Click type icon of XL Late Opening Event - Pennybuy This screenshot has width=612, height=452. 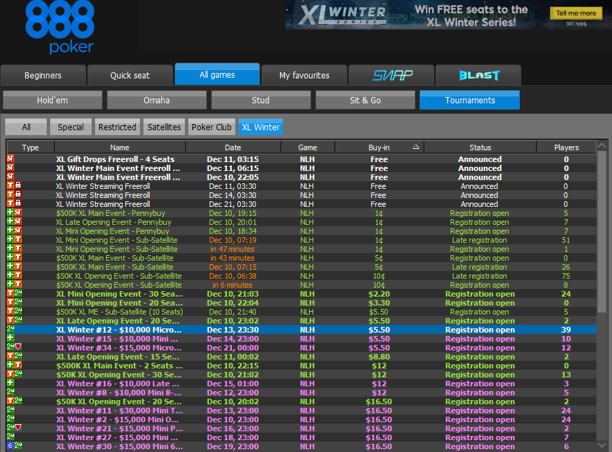click(18, 222)
